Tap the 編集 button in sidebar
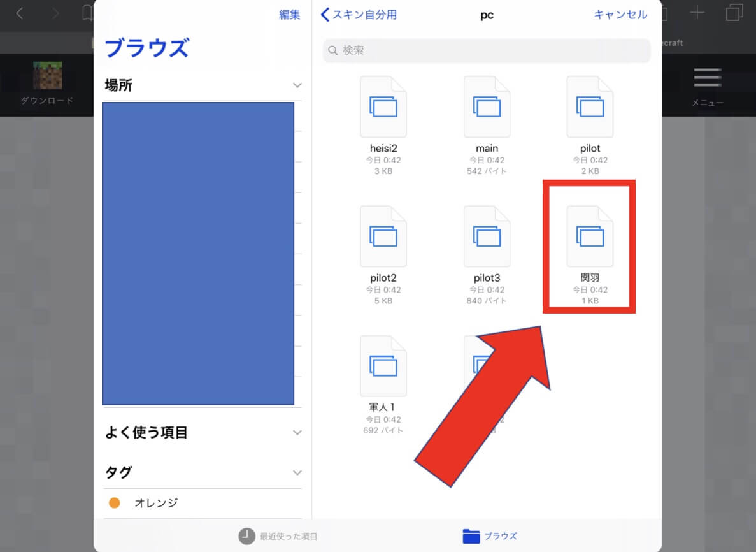The image size is (756, 552). coord(289,15)
